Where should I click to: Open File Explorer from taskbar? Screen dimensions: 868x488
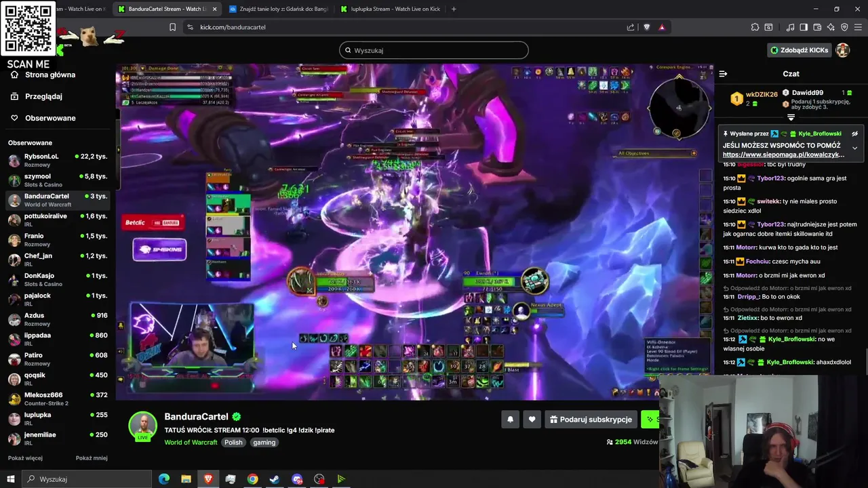click(186, 479)
